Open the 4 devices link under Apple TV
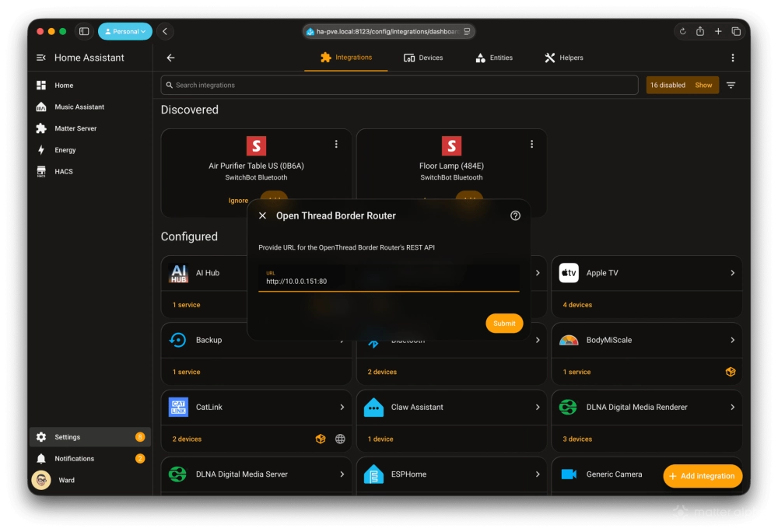Screen dimensions: 778x532 tap(577, 305)
